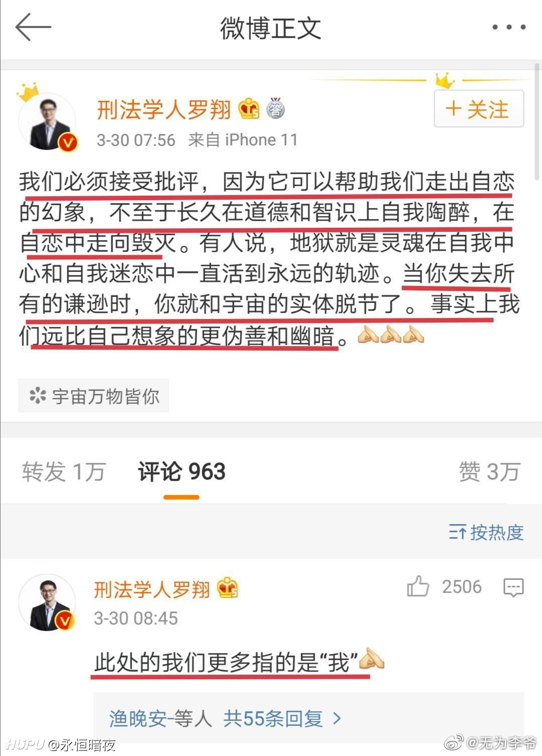Reply using the comment bubble icon
Image resolution: width=542 pixels, height=756 pixels.
[513, 587]
